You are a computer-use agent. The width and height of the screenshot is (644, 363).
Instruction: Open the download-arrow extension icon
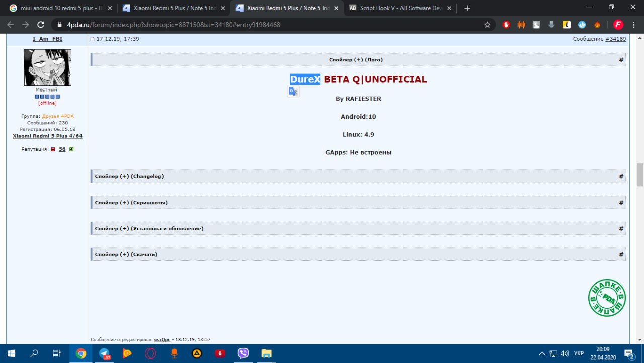551,24
